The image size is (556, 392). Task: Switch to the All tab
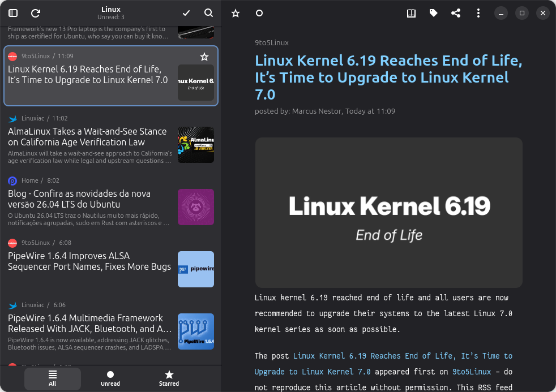tap(53, 378)
